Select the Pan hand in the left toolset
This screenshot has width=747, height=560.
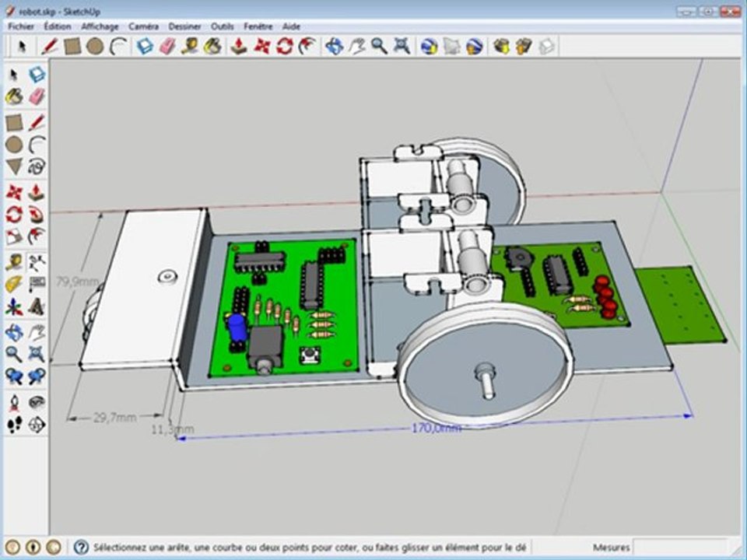(x=37, y=332)
